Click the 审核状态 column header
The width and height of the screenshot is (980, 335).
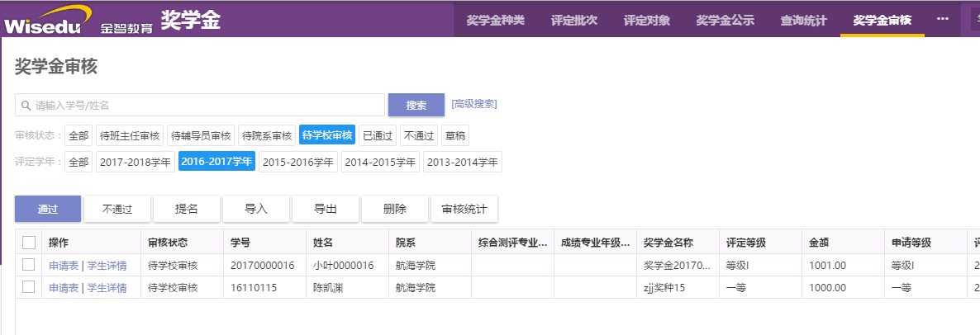[182, 242]
